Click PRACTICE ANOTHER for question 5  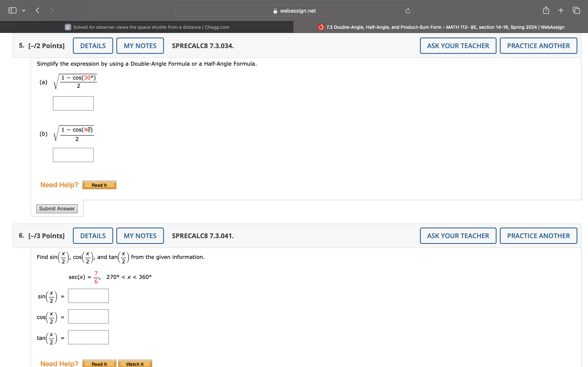538,46
